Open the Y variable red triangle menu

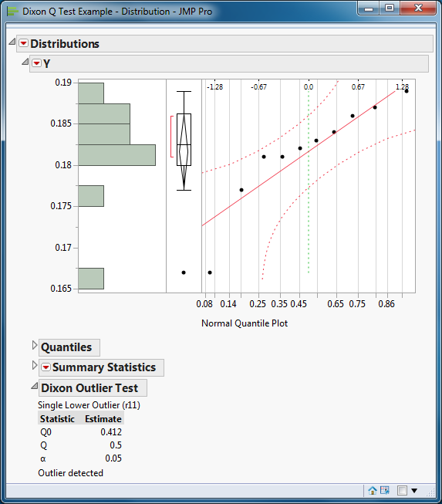tap(37, 63)
